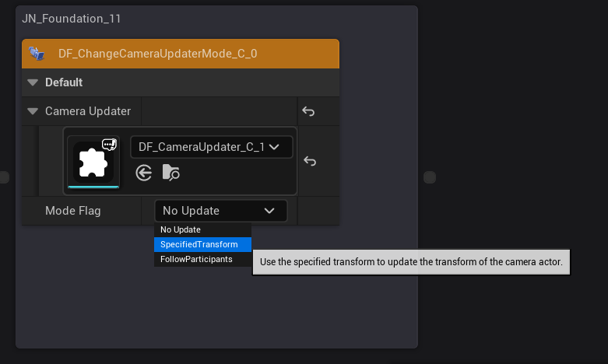Click the Use Selected Asset arrow icon

pyautogui.click(x=144, y=173)
